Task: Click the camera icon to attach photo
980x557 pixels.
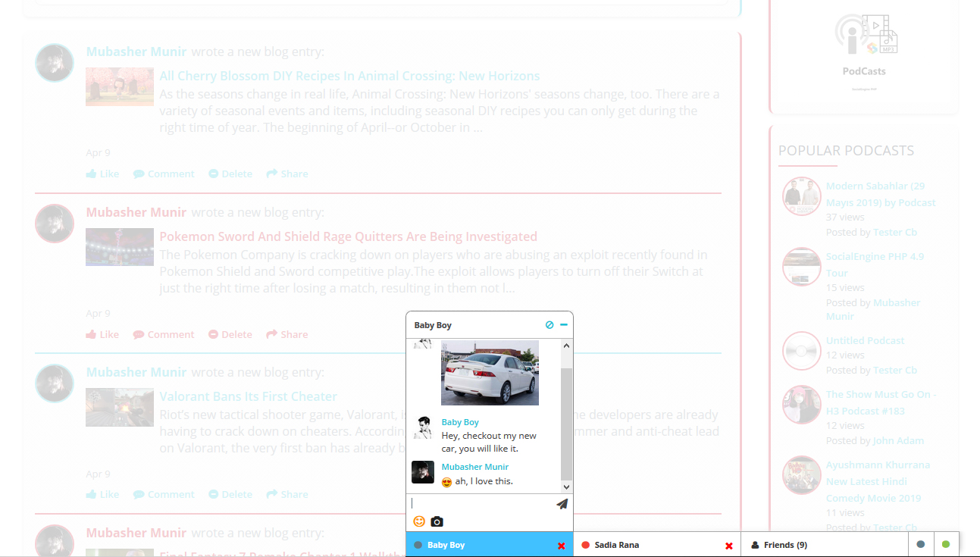Action: [437, 521]
